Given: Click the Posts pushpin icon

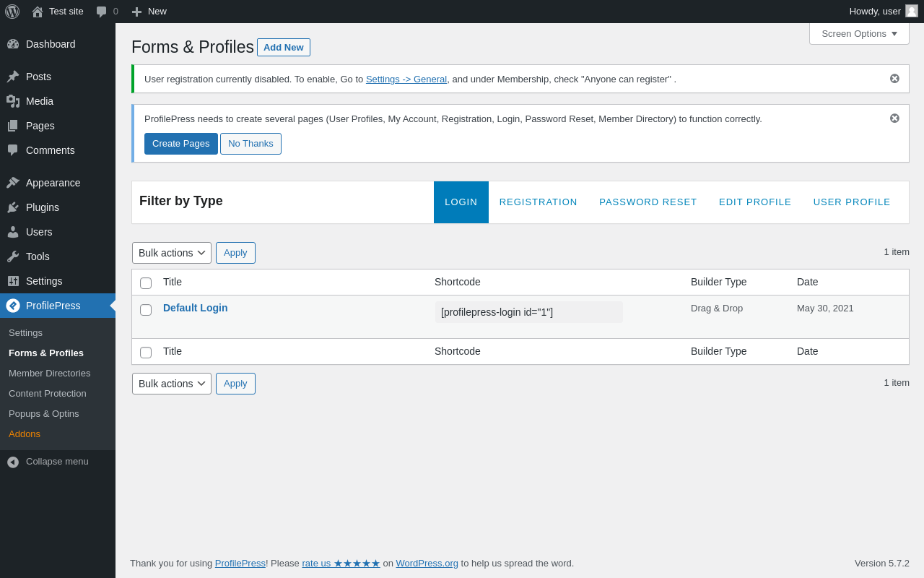Looking at the screenshot, I should [13, 77].
